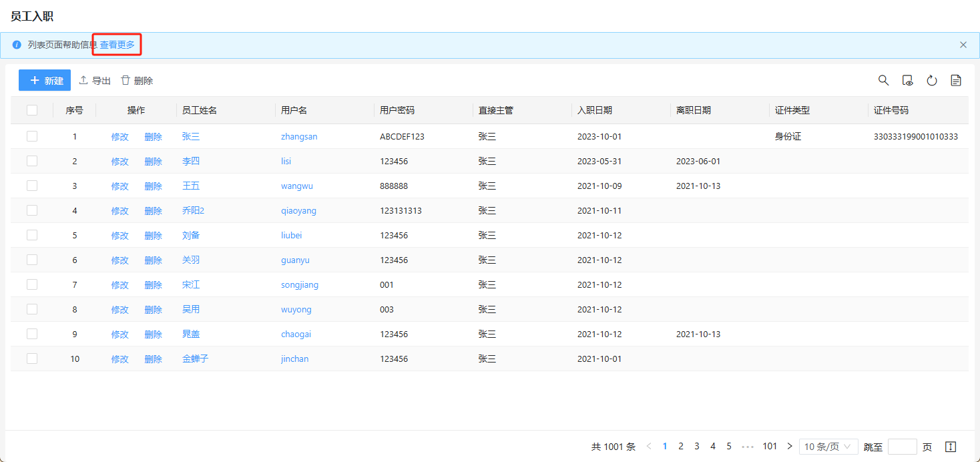
Task: Check the checkbox for row 1 张三
Action: 32,136
